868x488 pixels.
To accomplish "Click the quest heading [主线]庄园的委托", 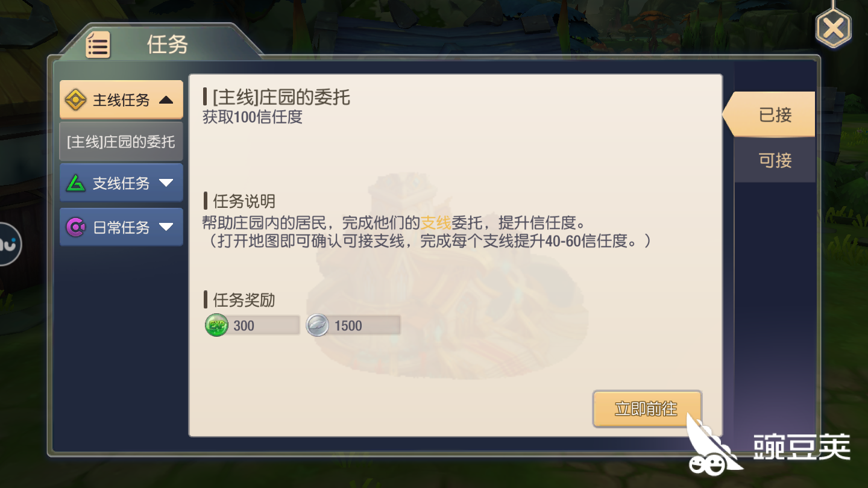I will click(281, 97).
